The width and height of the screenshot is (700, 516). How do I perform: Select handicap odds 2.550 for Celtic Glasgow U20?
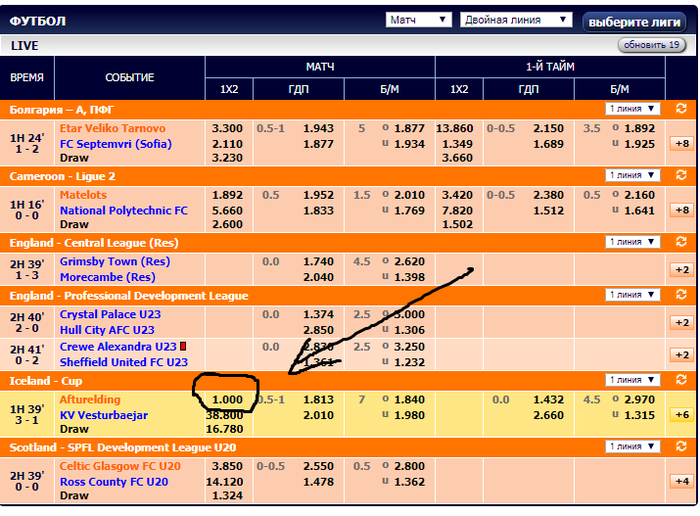[x=318, y=466]
